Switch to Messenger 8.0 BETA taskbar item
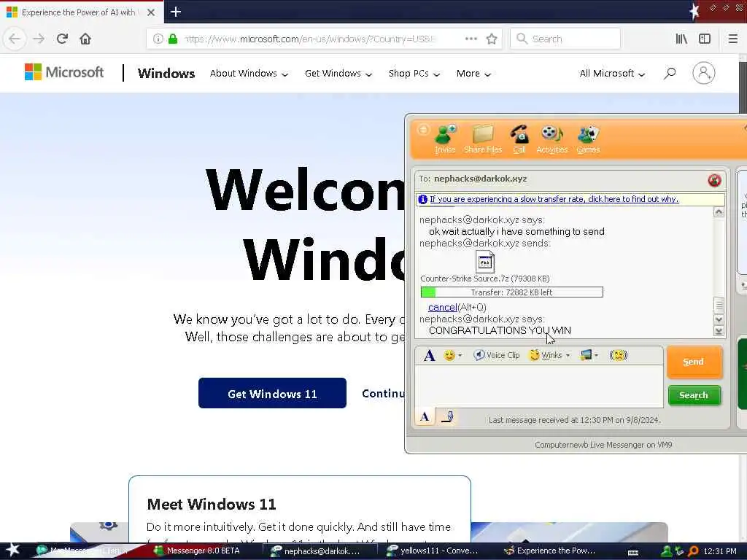 pos(198,551)
